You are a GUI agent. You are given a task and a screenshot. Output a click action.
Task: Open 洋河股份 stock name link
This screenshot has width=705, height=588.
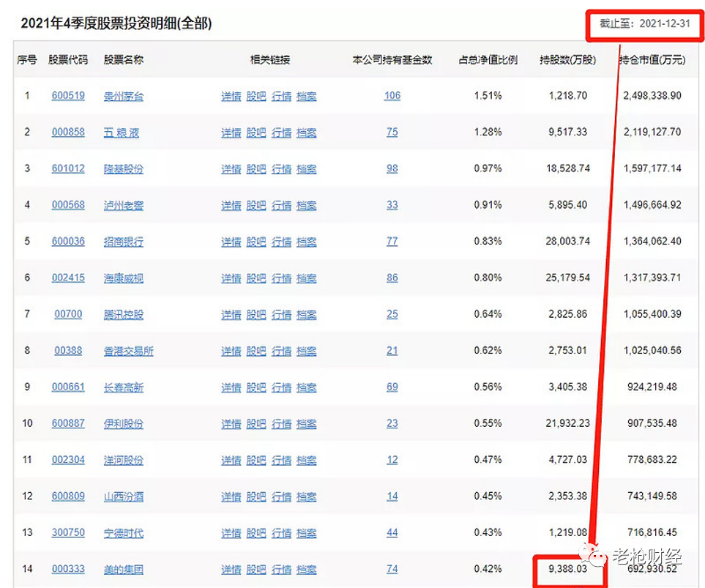pyautogui.click(x=124, y=461)
